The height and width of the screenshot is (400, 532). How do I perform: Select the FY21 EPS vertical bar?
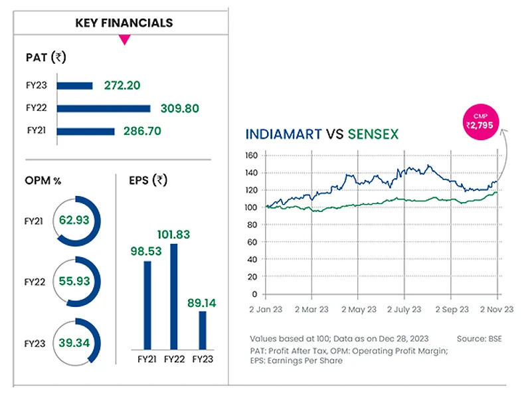click(x=147, y=305)
